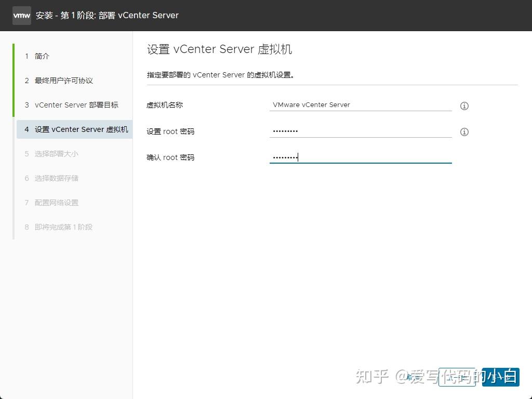Image resolution: width=532 pixels, height=399 pixels.
Task: Open info icon beside the set root password field
Action: [x=464, y=132]
